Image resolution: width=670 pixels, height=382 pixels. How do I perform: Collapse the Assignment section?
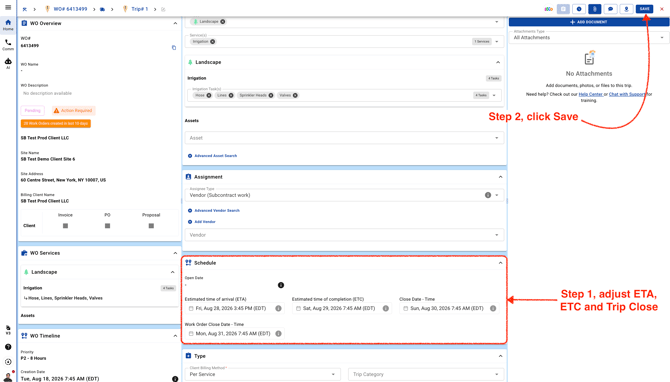click(x=500, y=177)
